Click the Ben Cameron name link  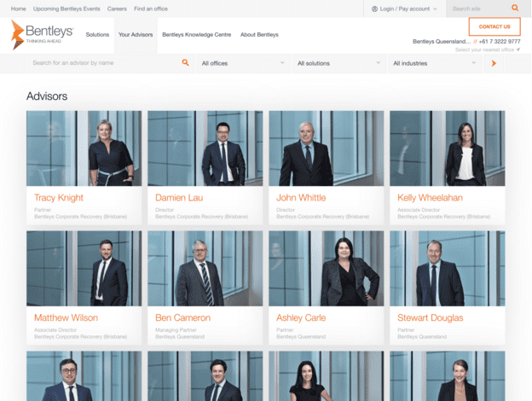182,317
